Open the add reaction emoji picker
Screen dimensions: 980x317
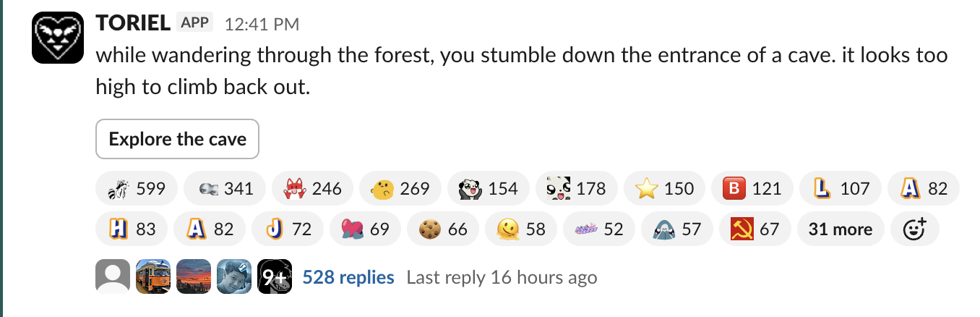pos(914,229)
